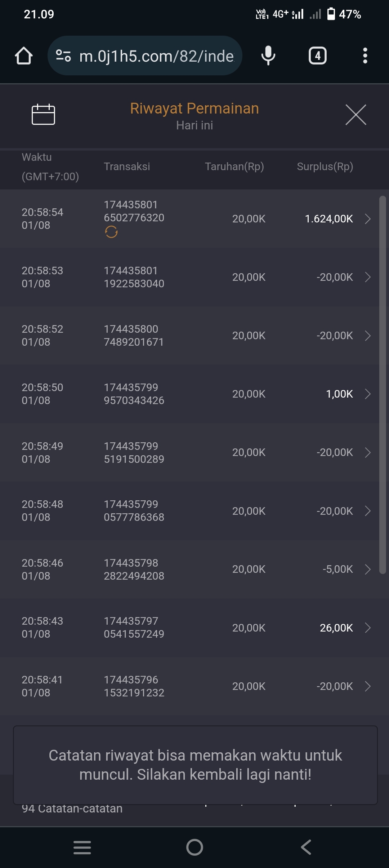Open the calendar date picker icon
Image resolution: width=389 pixels, height=868 pixels.
(x=43, y=115)
